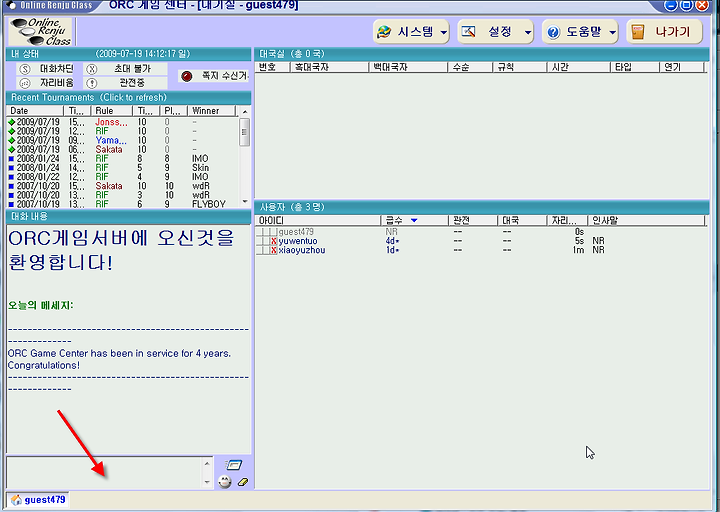This screenshot has width=720, height=512.
Task: Click the 자리... column header in users
Action: click(568, 220)
